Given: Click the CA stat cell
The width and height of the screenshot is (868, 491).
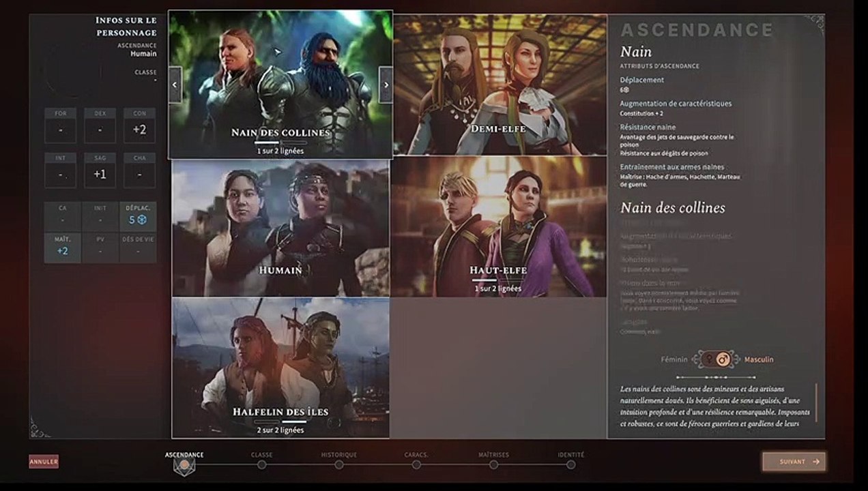Looking at the screenshot, I should [63, 216].
